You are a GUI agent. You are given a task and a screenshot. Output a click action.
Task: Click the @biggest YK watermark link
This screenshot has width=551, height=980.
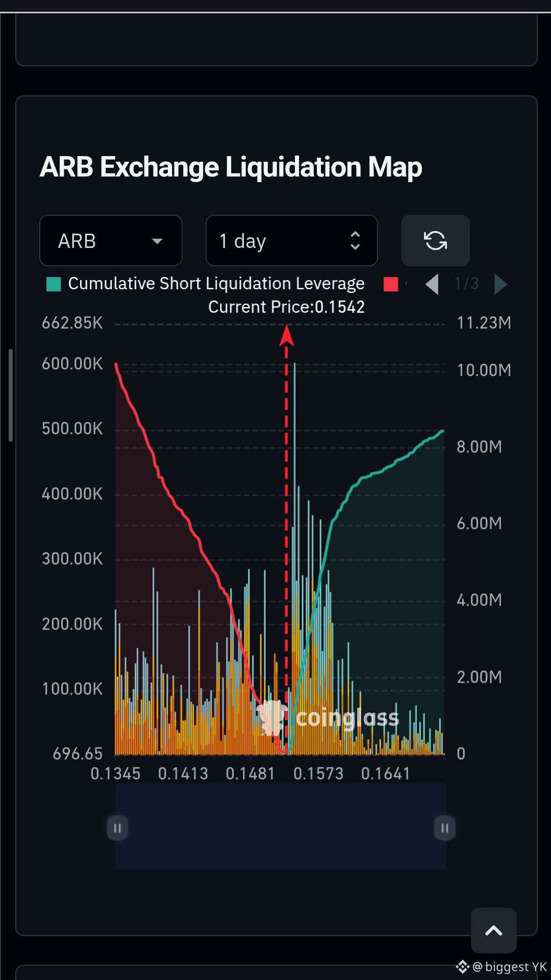(x=509, y=966)
